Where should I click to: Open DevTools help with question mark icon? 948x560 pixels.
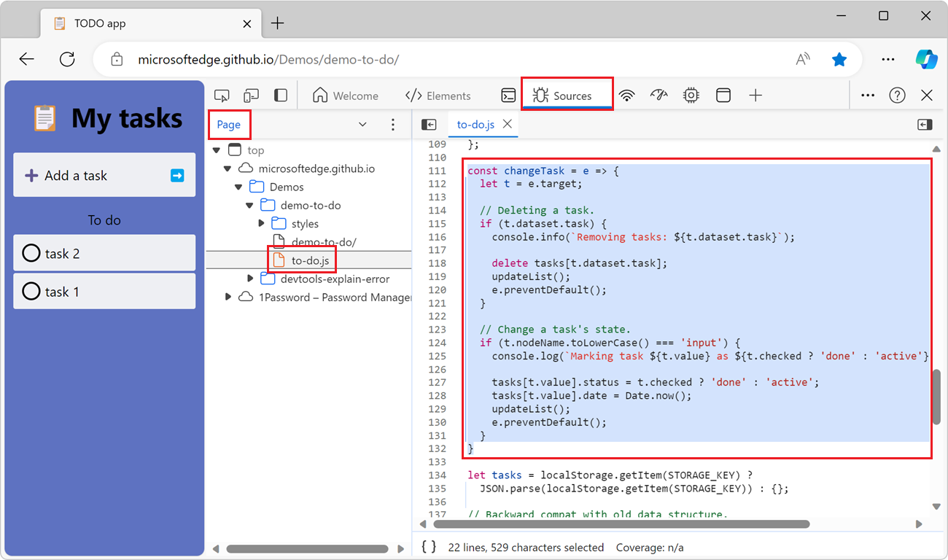[x=897, y=95]
